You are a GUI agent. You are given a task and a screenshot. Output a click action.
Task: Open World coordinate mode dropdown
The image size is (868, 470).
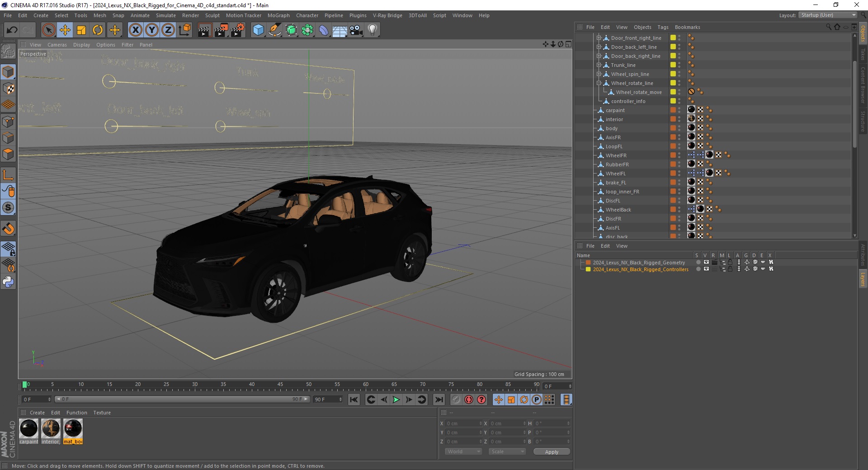pyautogui.click(x=463, y=451)
